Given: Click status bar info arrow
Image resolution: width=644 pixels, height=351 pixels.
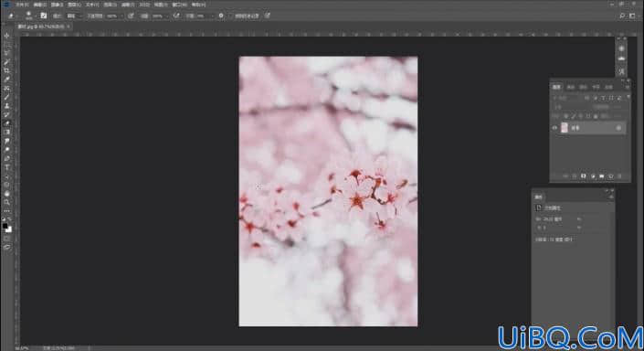Looking at the screenshot, I should coord(90,348).
